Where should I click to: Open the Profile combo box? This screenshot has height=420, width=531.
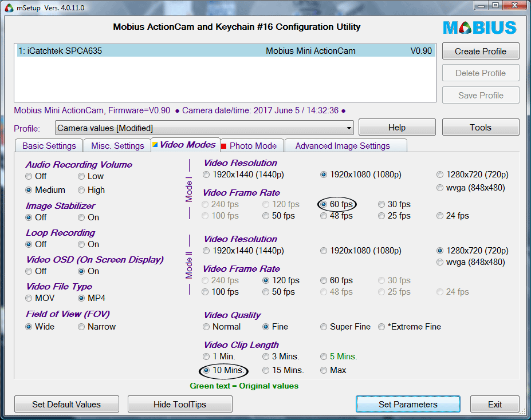tap(204, 128)
